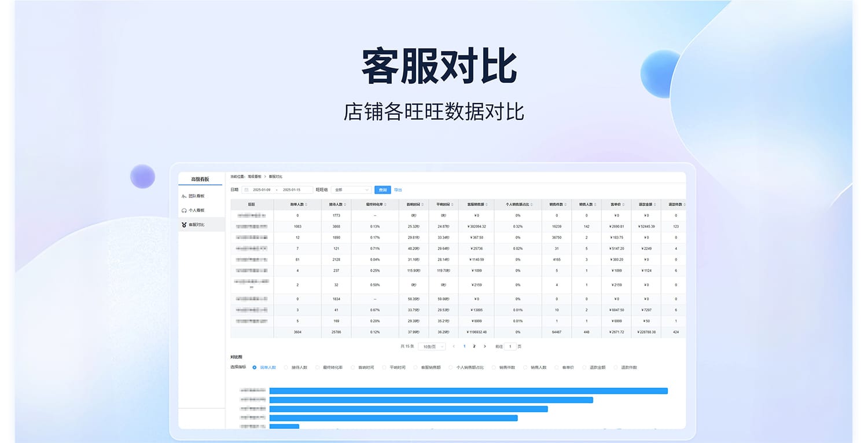The image size is (868, 443).
Task: Click the blue 查询 button
Action: [382, 190]
